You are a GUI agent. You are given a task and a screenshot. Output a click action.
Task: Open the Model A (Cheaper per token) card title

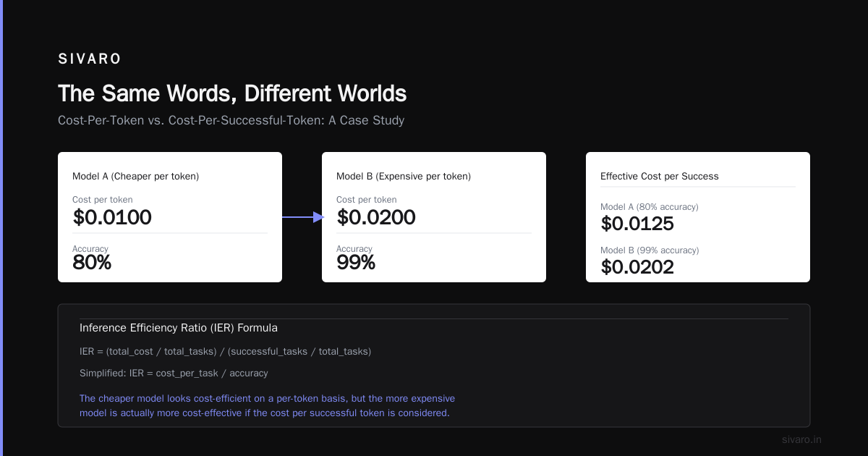point(135,176)
